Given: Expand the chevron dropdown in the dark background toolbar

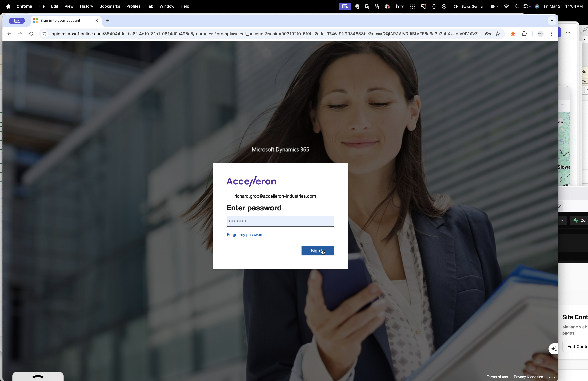Looking at the screenshot, I should tap(562, 220).
